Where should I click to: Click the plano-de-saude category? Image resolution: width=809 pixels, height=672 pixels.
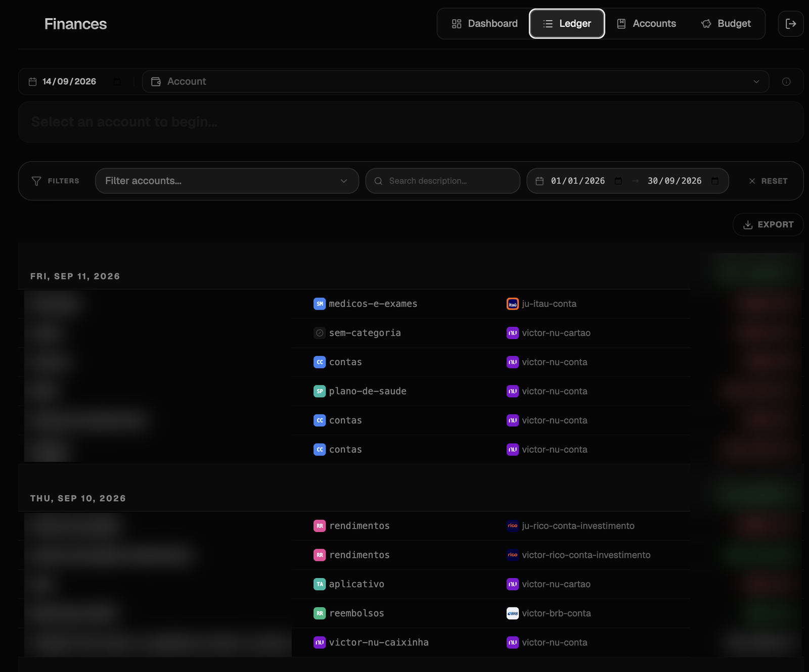click(368, 391)
